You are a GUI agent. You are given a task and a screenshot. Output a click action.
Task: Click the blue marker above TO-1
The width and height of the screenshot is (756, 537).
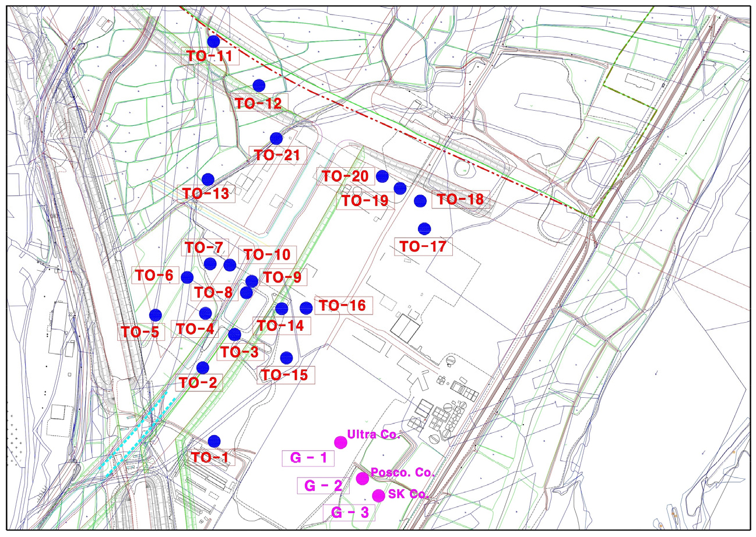coord(214,441)
